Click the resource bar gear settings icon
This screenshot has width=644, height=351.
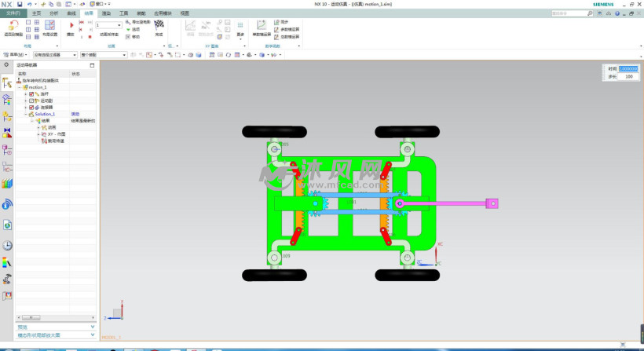point(6,64)
